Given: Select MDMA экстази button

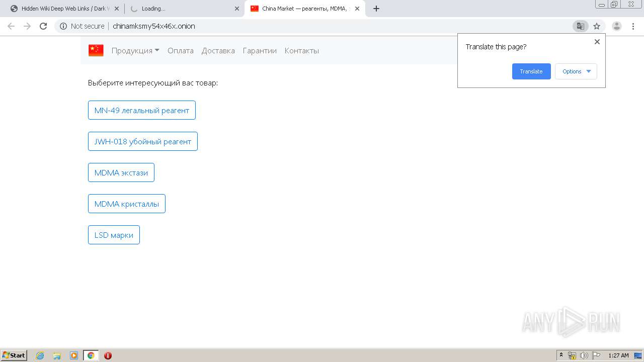Looking at the screenshot, I should (x=121, y=172).
